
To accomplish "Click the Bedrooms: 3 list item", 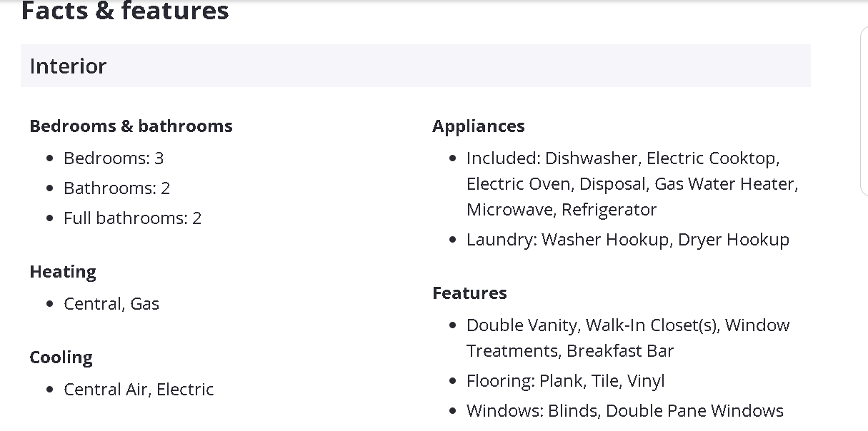I will click(x=114, y=158).
